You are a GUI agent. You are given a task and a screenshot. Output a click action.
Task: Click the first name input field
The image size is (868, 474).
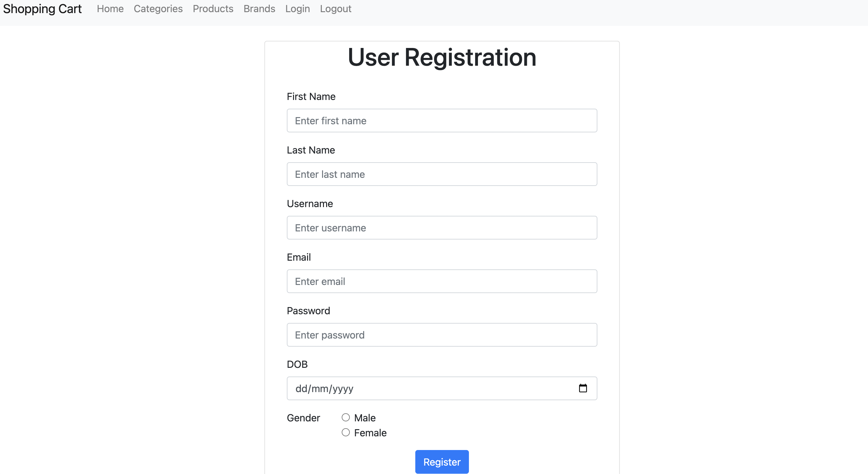[x=442, y=121]
